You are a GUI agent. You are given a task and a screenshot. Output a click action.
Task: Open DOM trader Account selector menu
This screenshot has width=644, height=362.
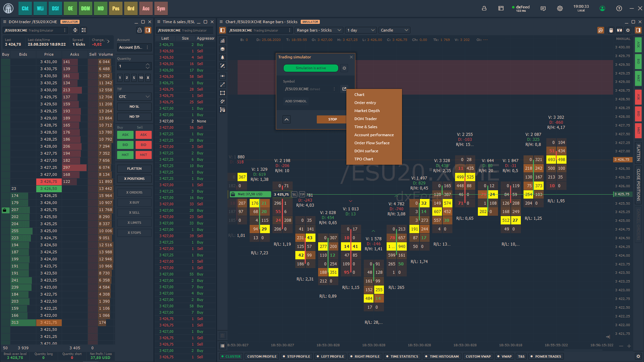(x=147, y=47)
